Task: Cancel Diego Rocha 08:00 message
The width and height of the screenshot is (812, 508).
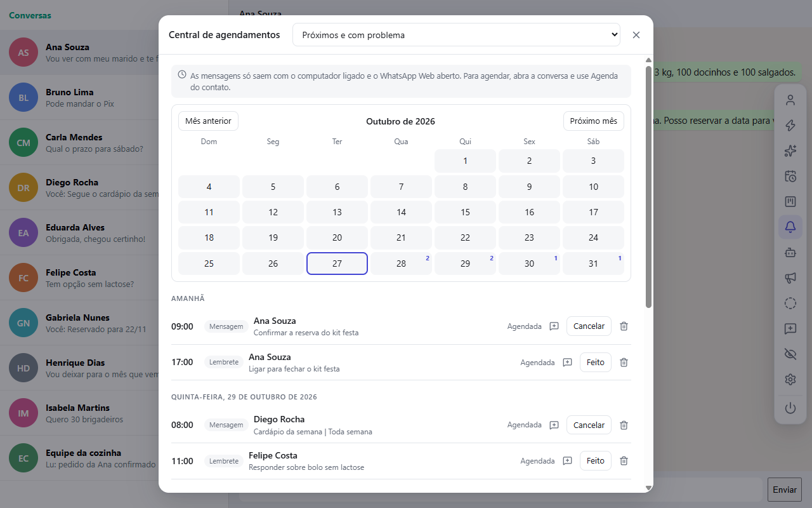Action: [x=589, y=425]
